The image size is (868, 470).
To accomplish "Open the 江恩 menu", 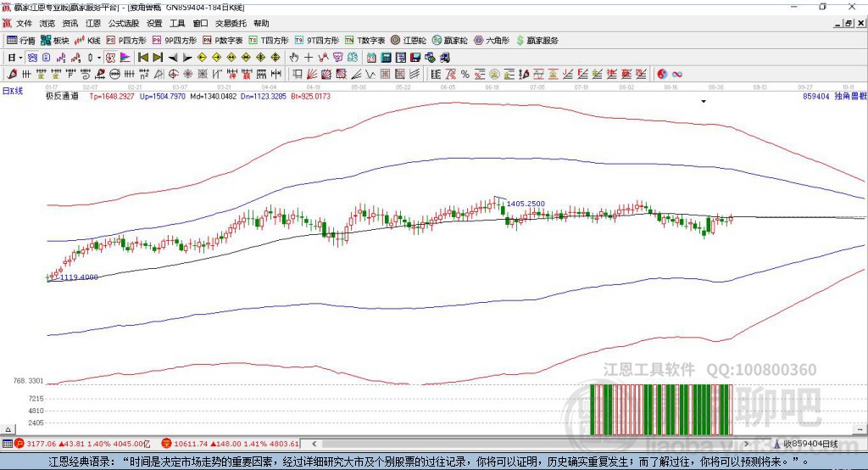I will pos(93,23).
